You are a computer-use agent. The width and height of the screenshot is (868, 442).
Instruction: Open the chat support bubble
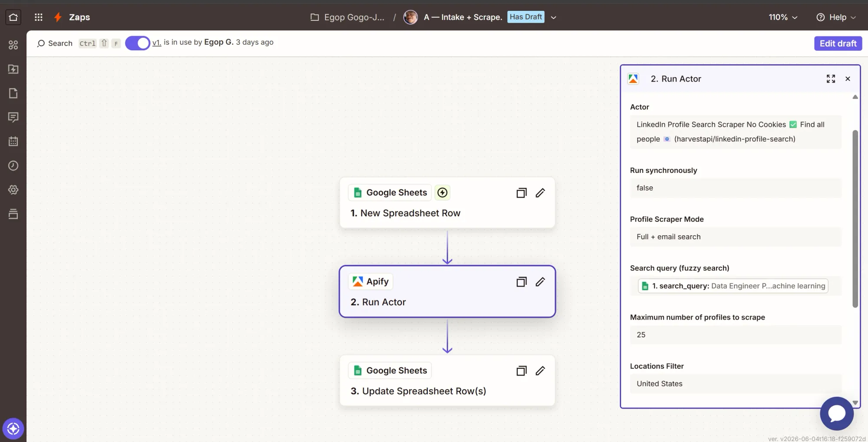[837, 414]
